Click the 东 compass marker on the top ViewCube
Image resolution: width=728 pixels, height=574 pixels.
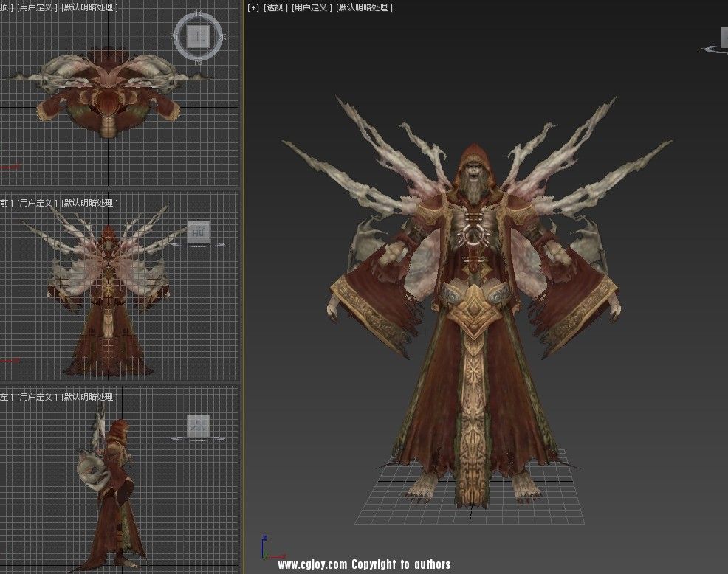[222, 37]
